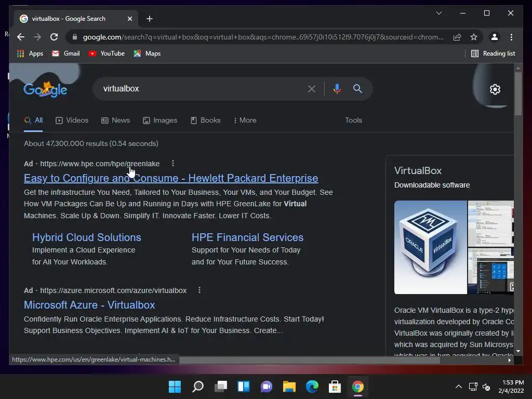The width and height of the screenshot is (532, 399).
Task: Open the Reading list panel
Action: (x=493, y=54)
